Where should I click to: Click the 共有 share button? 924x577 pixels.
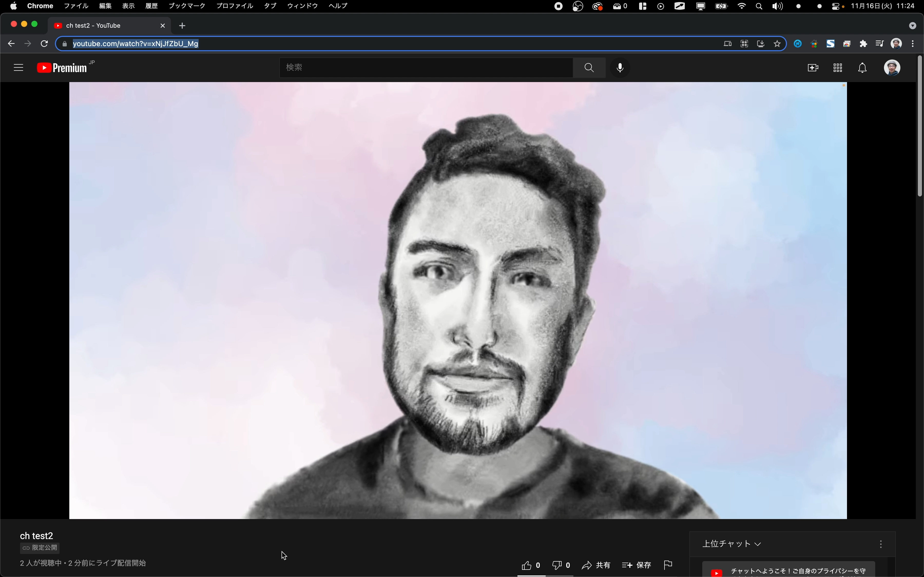coord(596,565)
